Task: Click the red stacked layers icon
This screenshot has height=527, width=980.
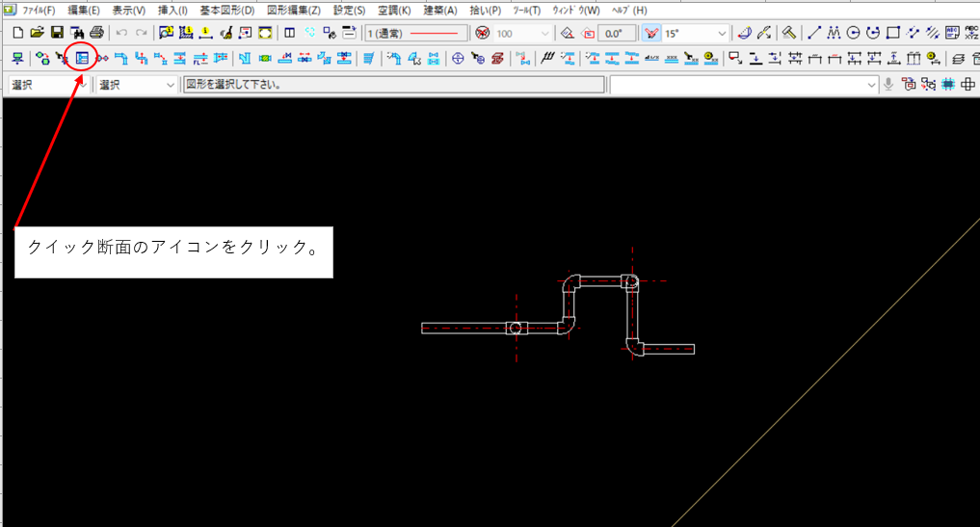Action: pyautogui.click(x=497, y=58)
